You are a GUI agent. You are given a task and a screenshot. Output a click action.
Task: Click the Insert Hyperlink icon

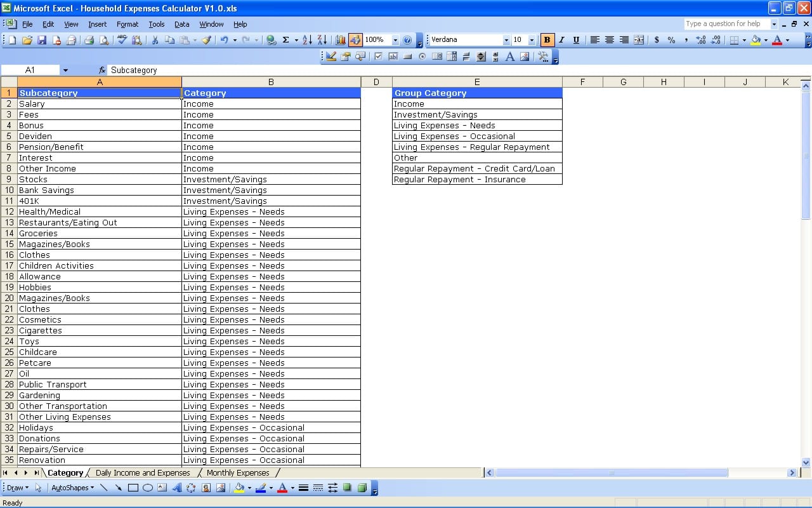tap(271, 39)
